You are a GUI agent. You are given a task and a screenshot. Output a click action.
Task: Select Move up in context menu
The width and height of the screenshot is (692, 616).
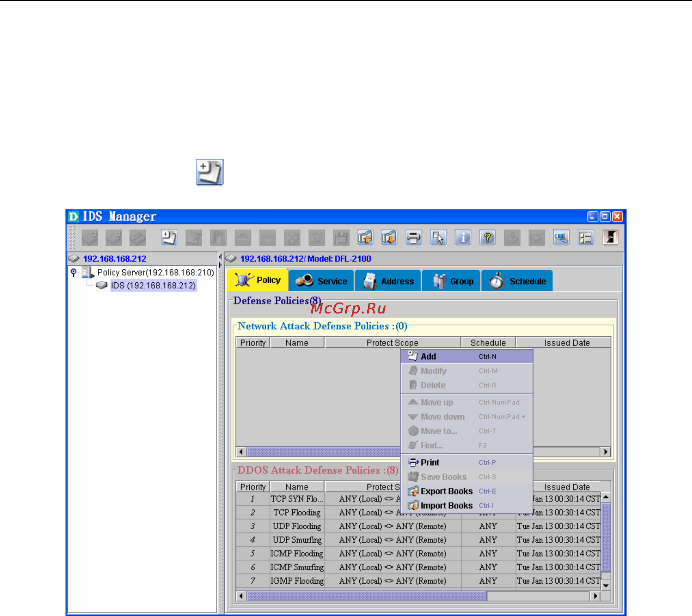(467, 403)
